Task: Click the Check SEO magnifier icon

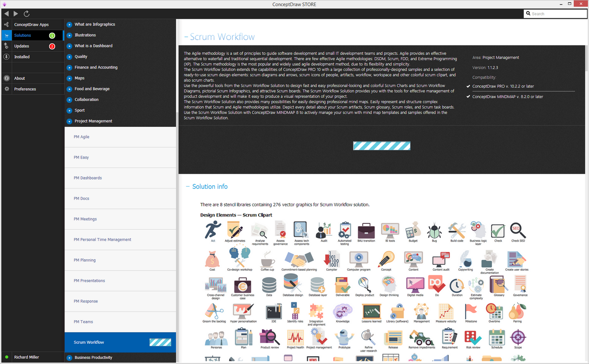Action: pyautogui.click(x=518, y=229)
